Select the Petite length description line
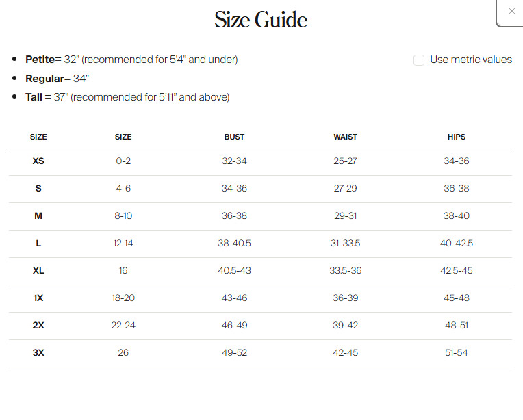 [x=131, y=60]
